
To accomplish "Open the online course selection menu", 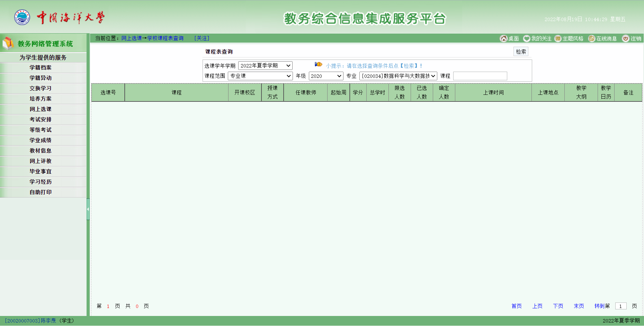I will click(x=41, y=109).
